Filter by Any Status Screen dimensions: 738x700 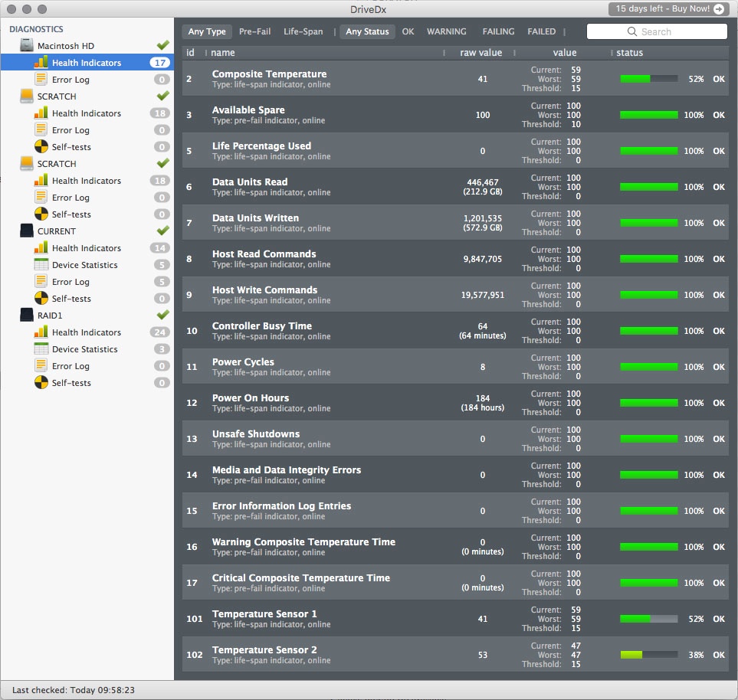pyautogui.click(x=367, y=31)
